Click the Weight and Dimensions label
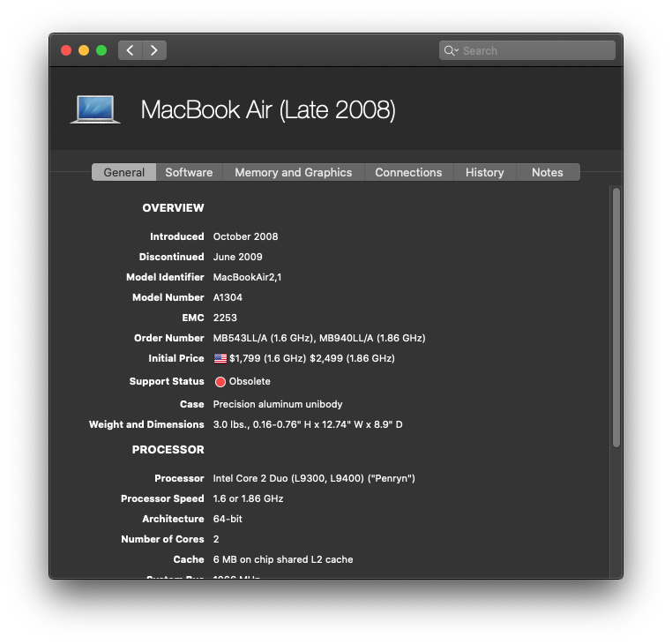The width and height of the screenshot is (672, 644). pyautogui.click(x=146, y=424)
